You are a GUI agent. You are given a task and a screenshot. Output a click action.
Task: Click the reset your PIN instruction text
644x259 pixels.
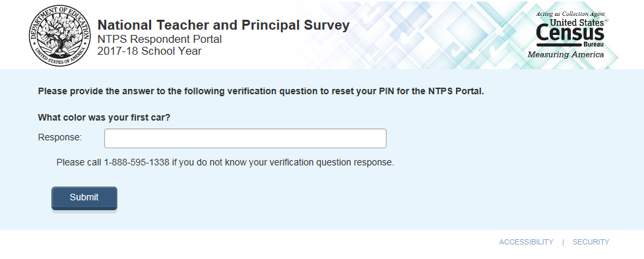click(261, 92)
